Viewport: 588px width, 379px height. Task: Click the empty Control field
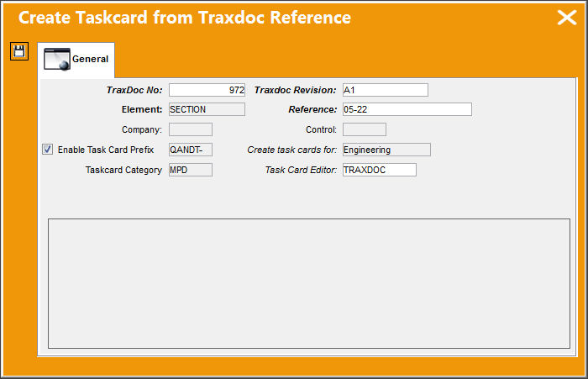(364, 129)
